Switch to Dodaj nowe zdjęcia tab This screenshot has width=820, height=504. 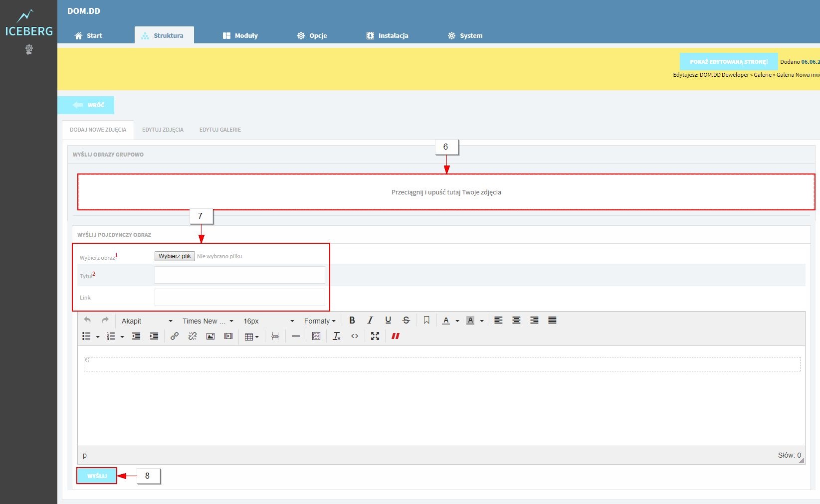(x=98, y=130)
